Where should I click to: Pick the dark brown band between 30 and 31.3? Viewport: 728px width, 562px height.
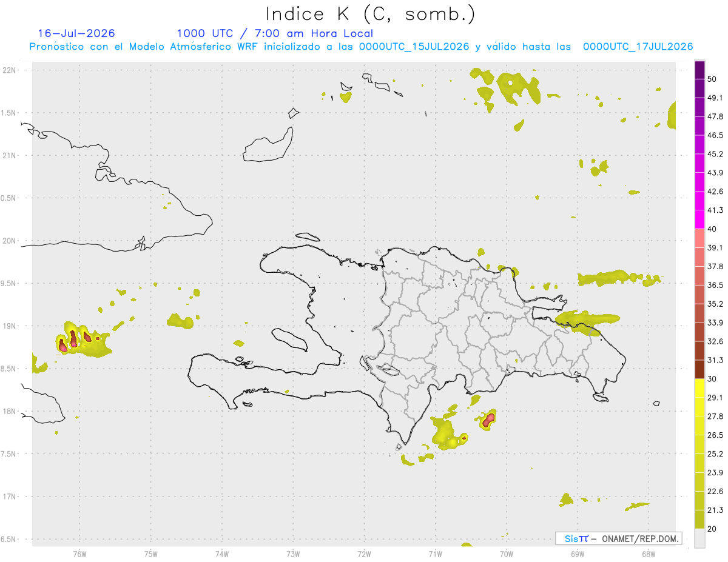(699, 369)
